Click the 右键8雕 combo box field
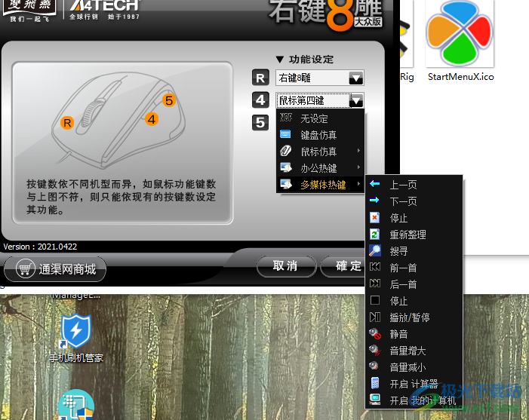529x420 pixels. pyautogui.click(x=319, y=78)
